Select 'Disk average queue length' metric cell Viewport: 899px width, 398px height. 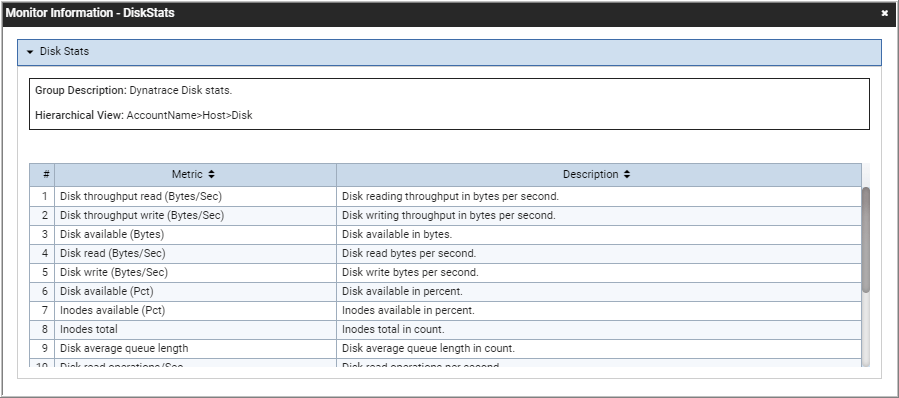tap(196, 348)
